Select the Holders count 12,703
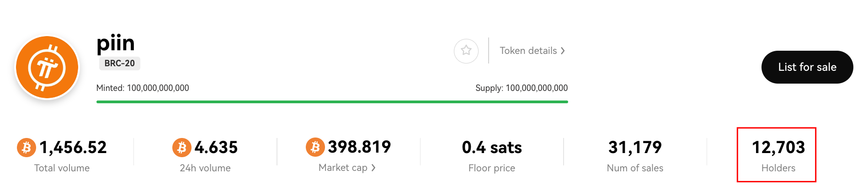868x196 pixels. click(778, 147)
